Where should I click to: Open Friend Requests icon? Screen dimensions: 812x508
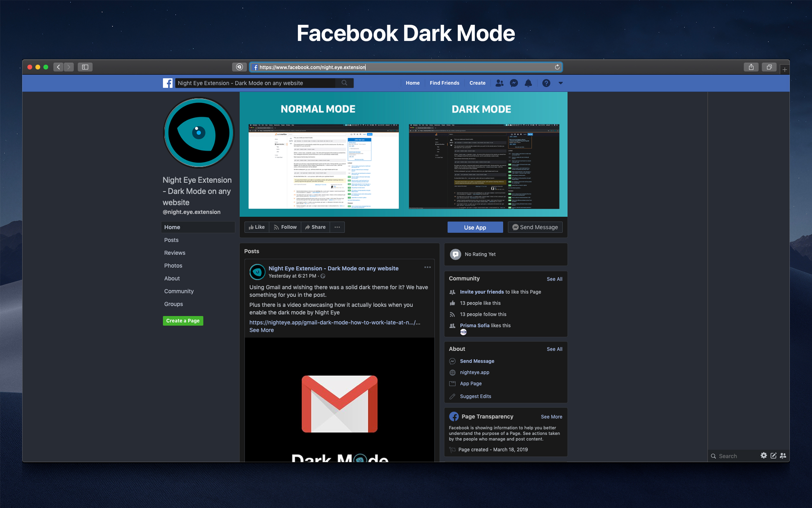click(x=499, y=83)
